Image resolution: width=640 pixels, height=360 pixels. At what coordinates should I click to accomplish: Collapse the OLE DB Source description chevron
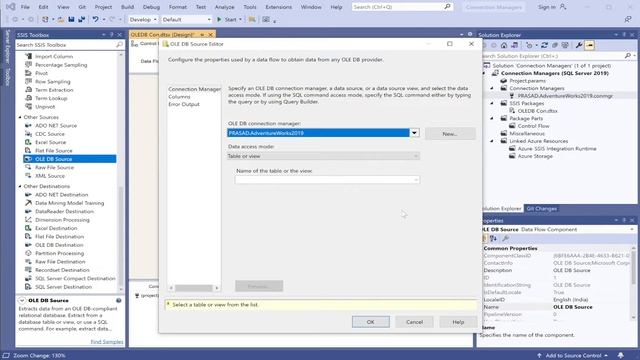[22, 300]
